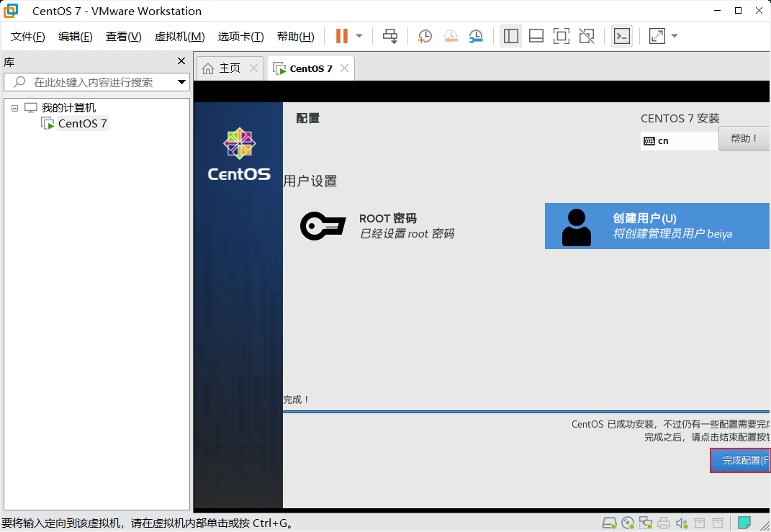Click the revert to snapshot icon
This screenshot has width=771, height=532.
click(x=451, y=36)
